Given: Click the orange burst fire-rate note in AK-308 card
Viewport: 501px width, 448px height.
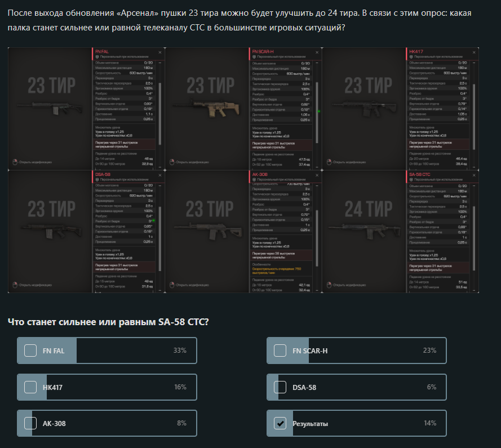Looking at the screenshot, I should 277,270.
